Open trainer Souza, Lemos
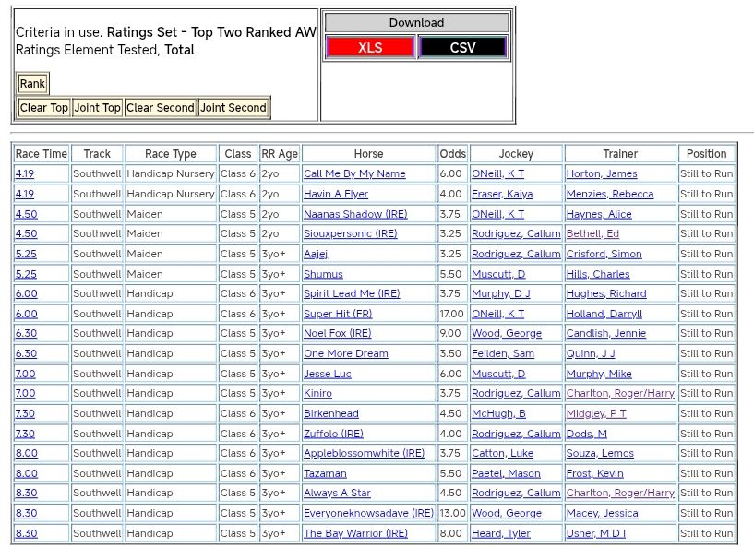This screenshot has width=754, height=560. point(600,453)
